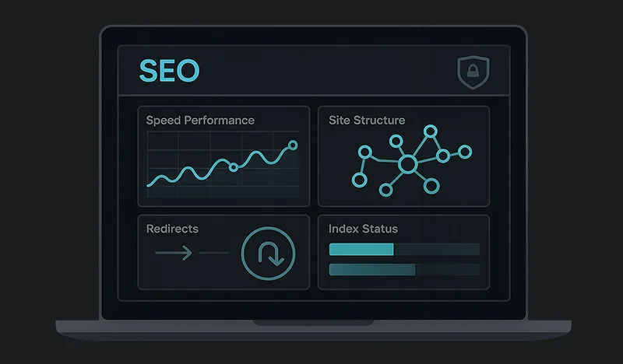Open the Speed Performance panel heading

[x=200, y=121]
